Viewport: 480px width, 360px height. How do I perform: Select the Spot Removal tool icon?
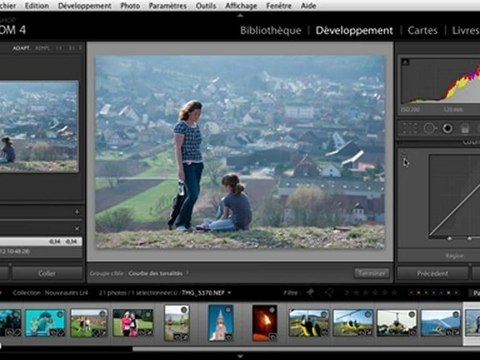429,128
